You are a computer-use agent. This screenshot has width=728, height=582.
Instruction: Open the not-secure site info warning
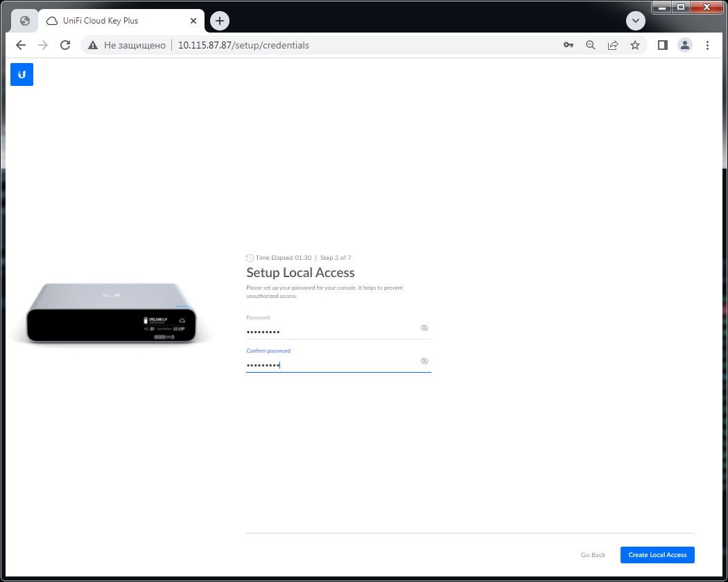point(127,45)
